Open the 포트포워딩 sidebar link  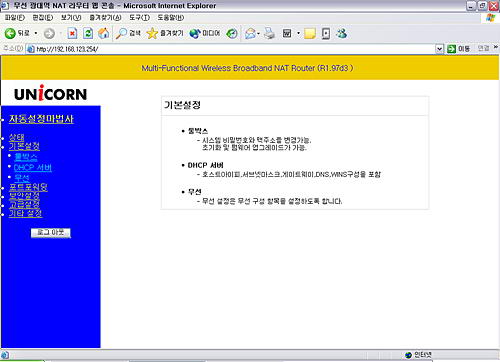[28, 187]
